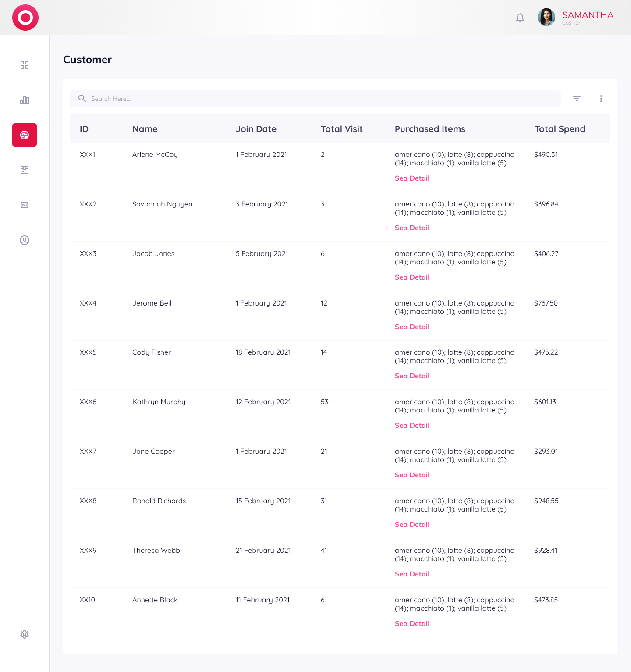Open the package box inventory icon
The width and height of the screenshot is (631, 672).
[25, 170]
